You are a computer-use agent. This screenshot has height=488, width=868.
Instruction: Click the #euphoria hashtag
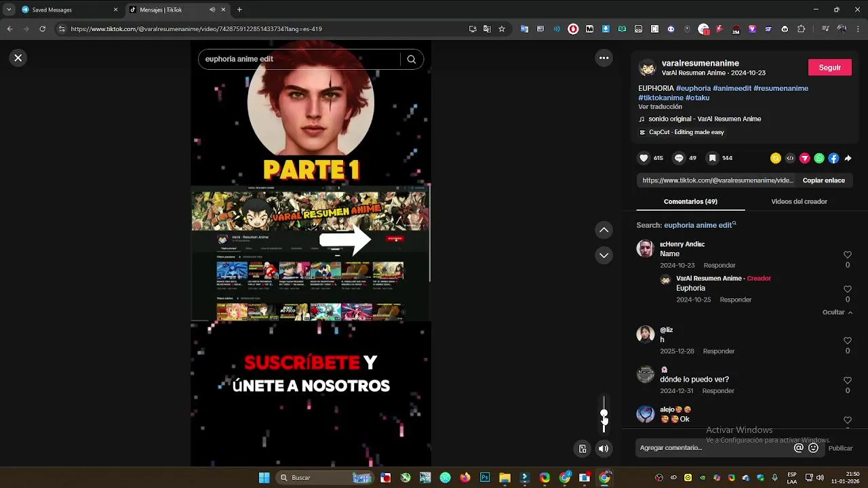pos(693,88)
